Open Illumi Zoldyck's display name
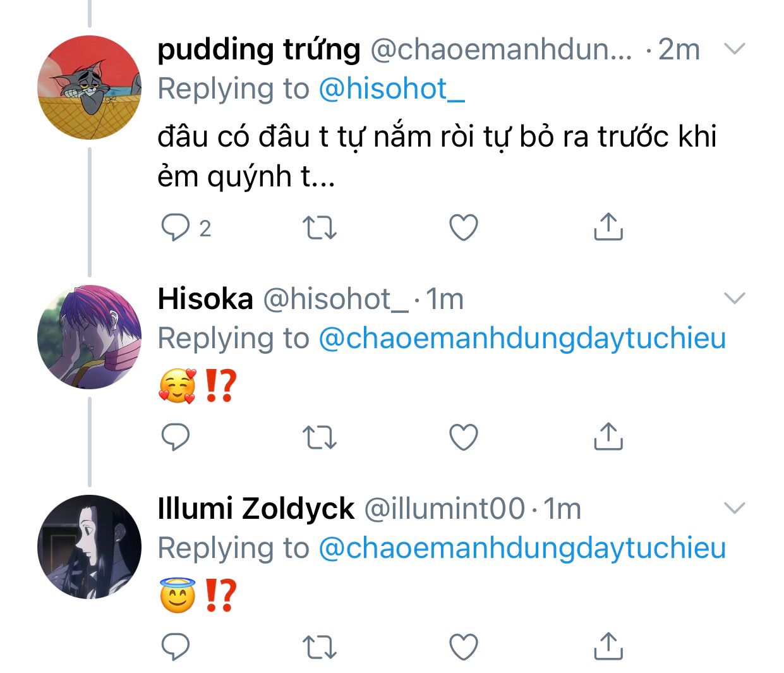The width and height of the screenshot is (784, 673). click(x=256, y=508)
